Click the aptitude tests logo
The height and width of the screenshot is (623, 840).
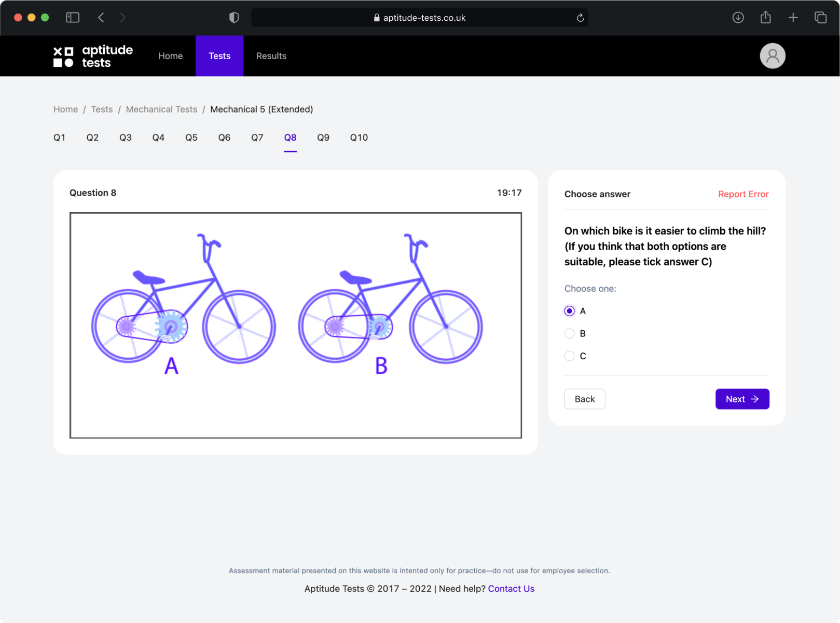tap(93, 56)
